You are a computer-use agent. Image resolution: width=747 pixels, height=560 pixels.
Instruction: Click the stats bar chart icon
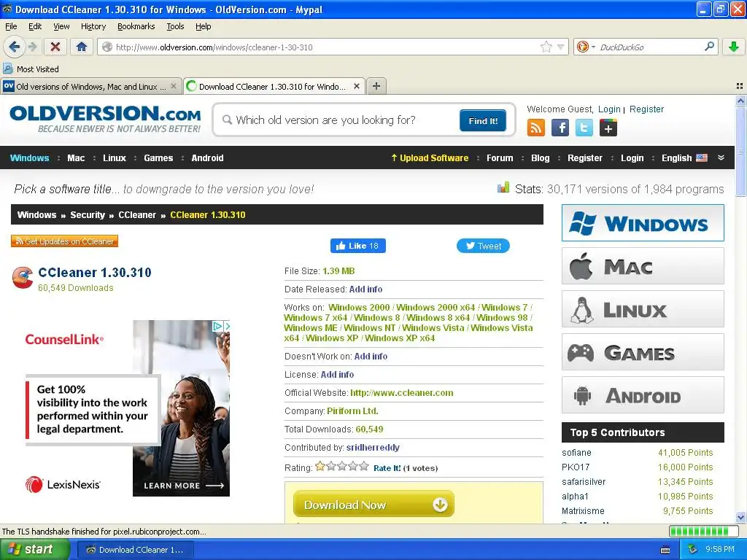(x=503, y=188)
